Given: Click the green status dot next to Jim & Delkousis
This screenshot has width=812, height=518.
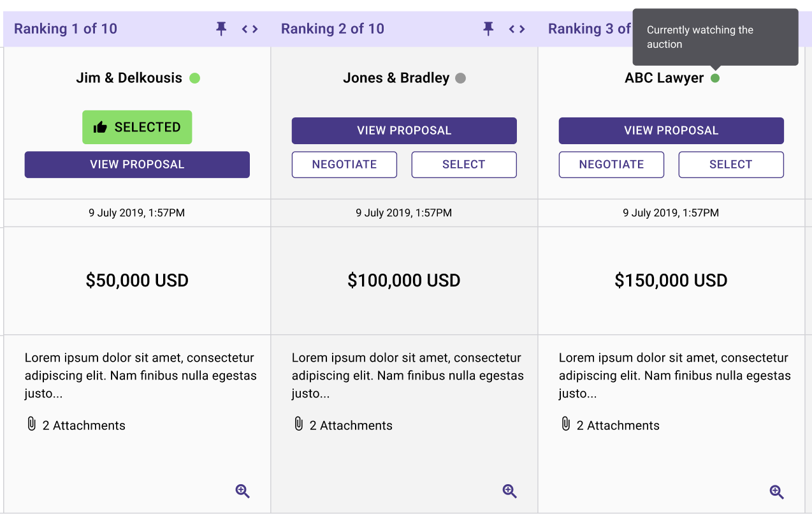Looking at the screenshot, I should (x=195, y=78).
